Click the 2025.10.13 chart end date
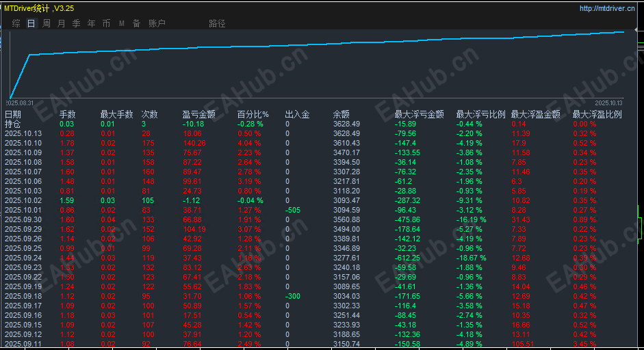 608,103
